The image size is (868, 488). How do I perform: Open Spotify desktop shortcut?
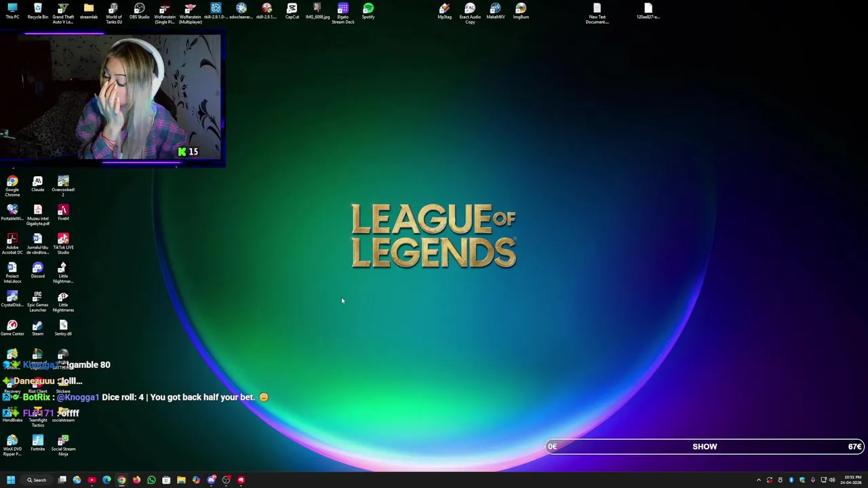tap(368, 11)
